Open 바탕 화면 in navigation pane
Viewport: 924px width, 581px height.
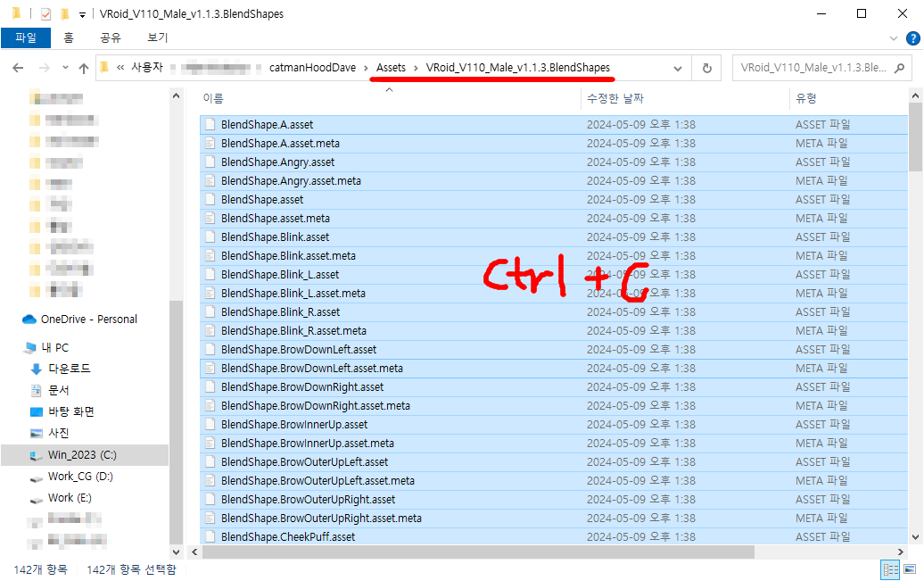[71, 411]
